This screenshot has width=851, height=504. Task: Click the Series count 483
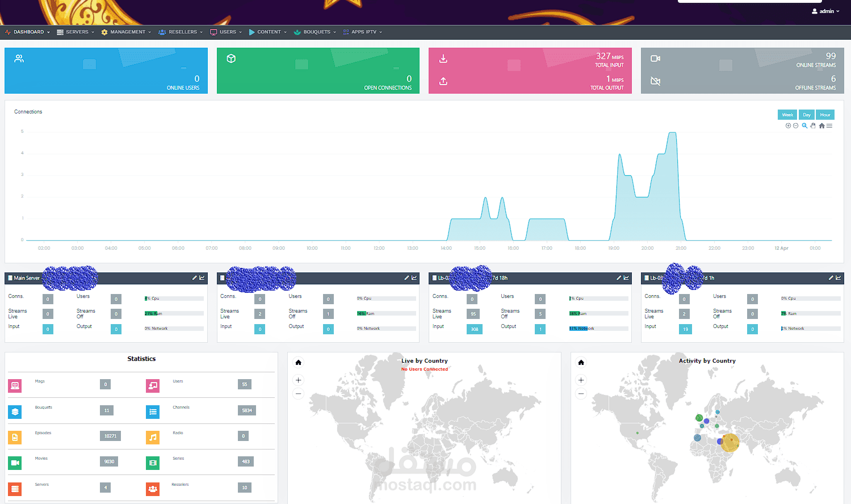[x=246, y=461]
